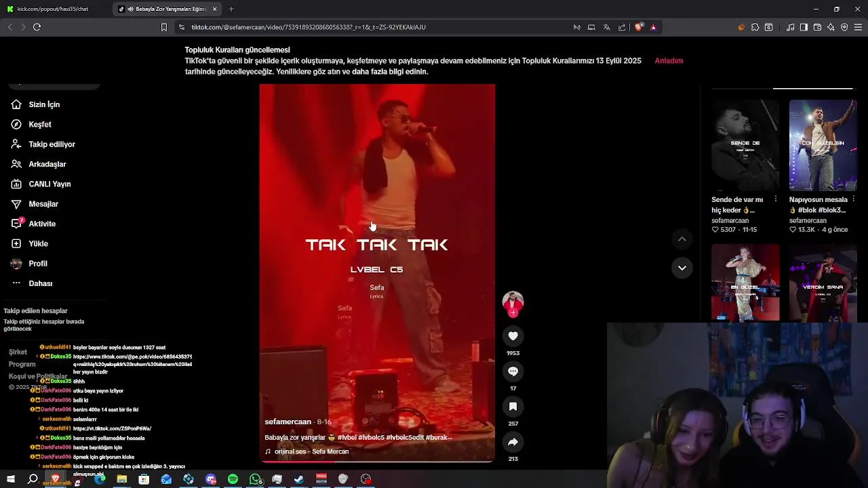Open sefamercaan username under video
Image resolution: width=868 pixels, height=488 pixels.
tap(288, 422)
